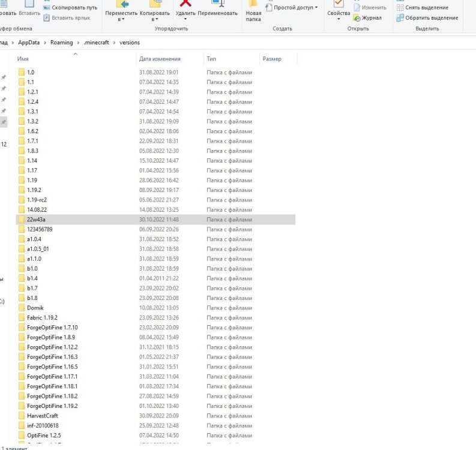Expand the chevron after Roaming breadcrumb
This screenshot has width=476, height=450.
tap(78, 43)
